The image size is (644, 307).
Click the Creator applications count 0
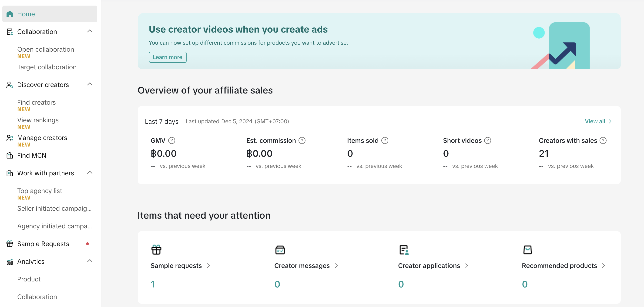pyautogui.click(x=401, y=284)
